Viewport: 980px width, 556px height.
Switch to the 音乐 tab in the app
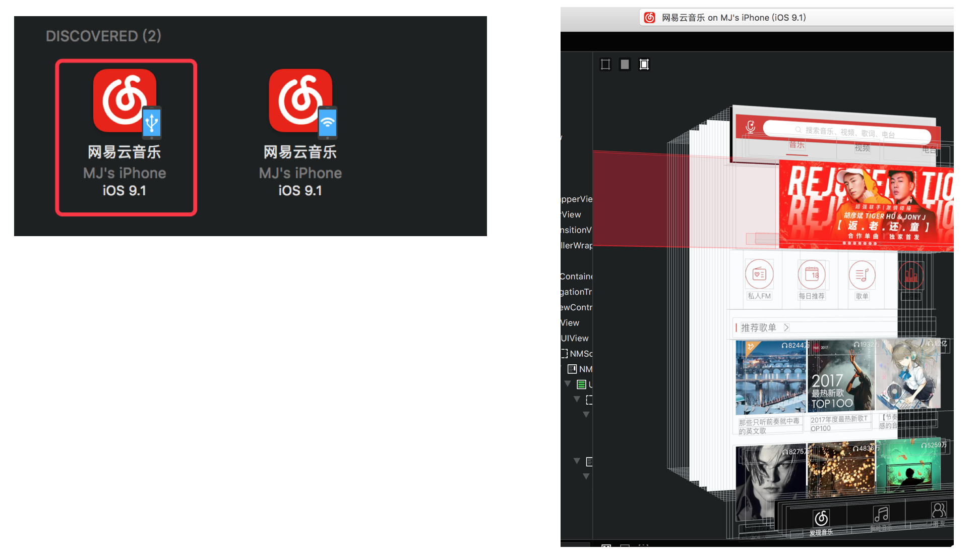click(797, 145)
